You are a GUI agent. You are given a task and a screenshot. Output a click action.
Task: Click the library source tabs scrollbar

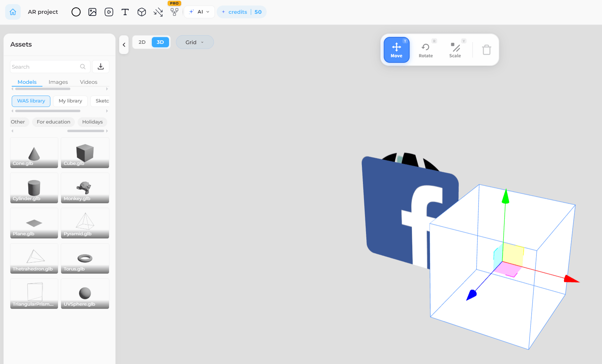[48, 111]
